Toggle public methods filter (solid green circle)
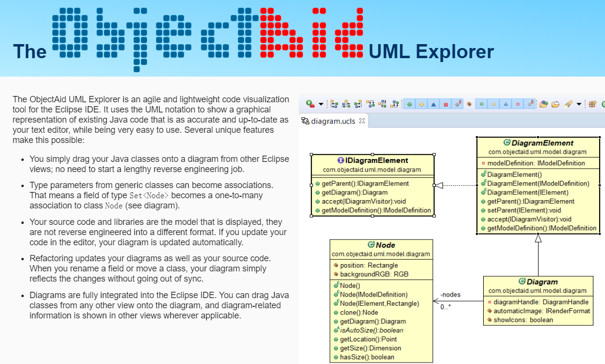The image size is (605, 364). pyautogui.click(x=409, y=104)
